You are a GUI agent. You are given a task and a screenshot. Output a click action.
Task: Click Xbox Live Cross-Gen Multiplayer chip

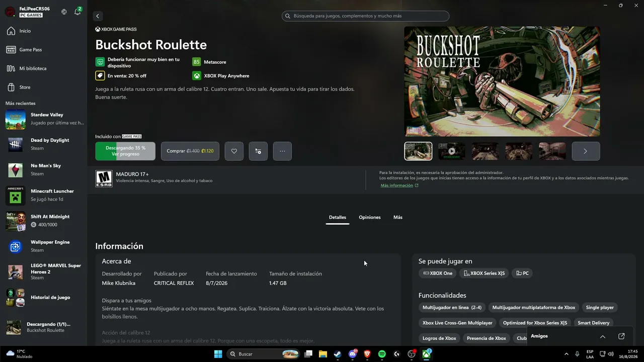click(x=457, y=323)
